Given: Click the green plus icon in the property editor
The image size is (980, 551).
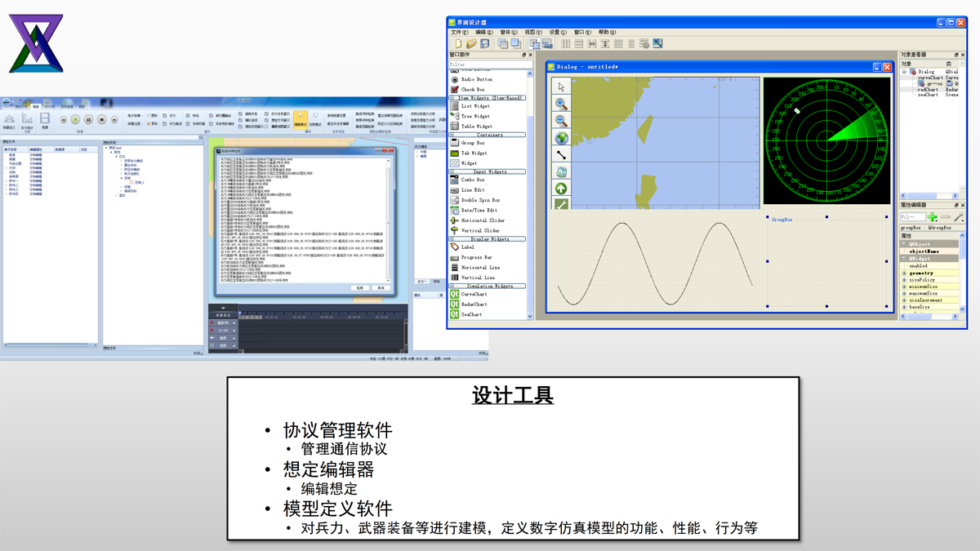Looking at the screenshot, I should 932,217.
